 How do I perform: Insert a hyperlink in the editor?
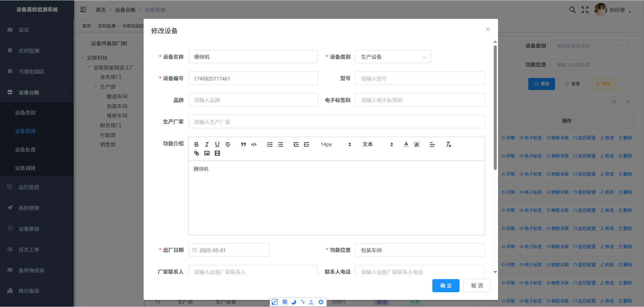(x=197, y=153)
